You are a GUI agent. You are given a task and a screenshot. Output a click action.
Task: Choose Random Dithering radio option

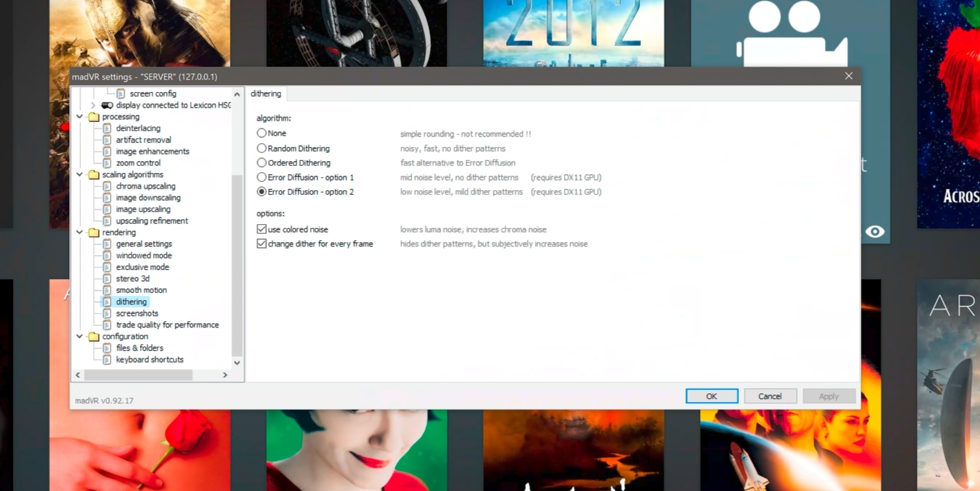(x=261, y=148)
